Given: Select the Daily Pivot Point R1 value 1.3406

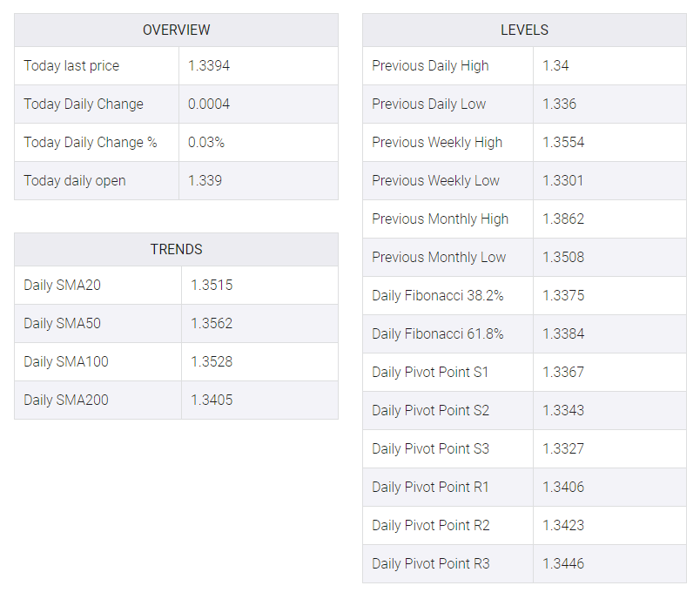Looking at the screenshot, I should click(x=563, y=487).
